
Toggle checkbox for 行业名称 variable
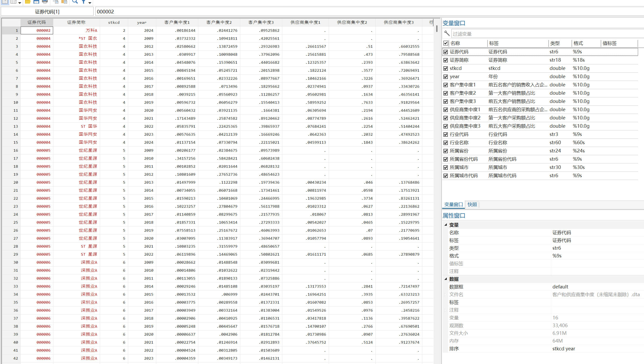(445, 143)
